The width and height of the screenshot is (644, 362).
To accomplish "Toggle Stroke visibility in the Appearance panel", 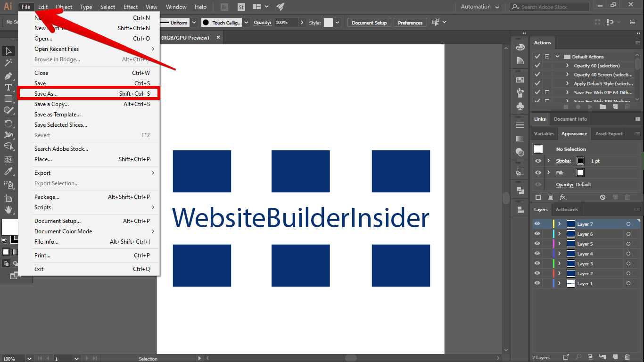I will (537, 161).
